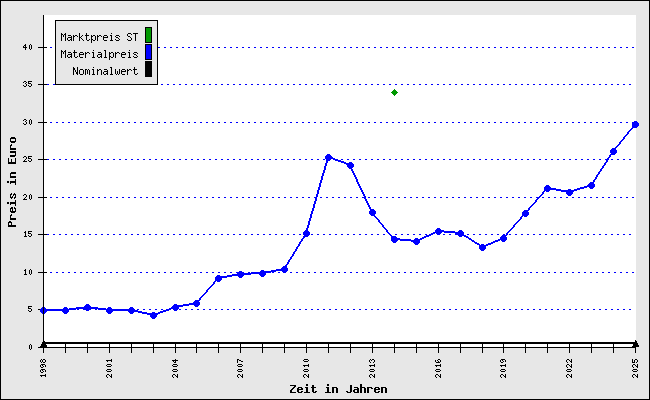This screenshot has width=650, height=400.
Task: Click the 2013 x-axis year label
Action: [x=372, y=368]
